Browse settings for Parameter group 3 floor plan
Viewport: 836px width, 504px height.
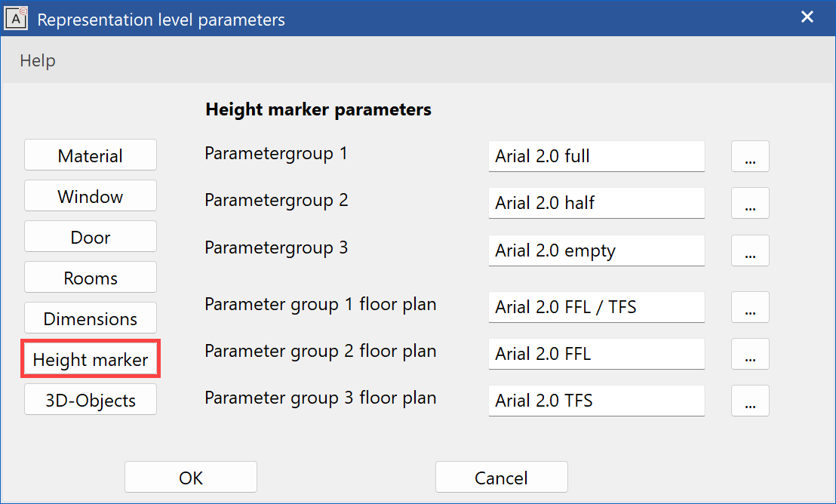click(x=750, y=401)
